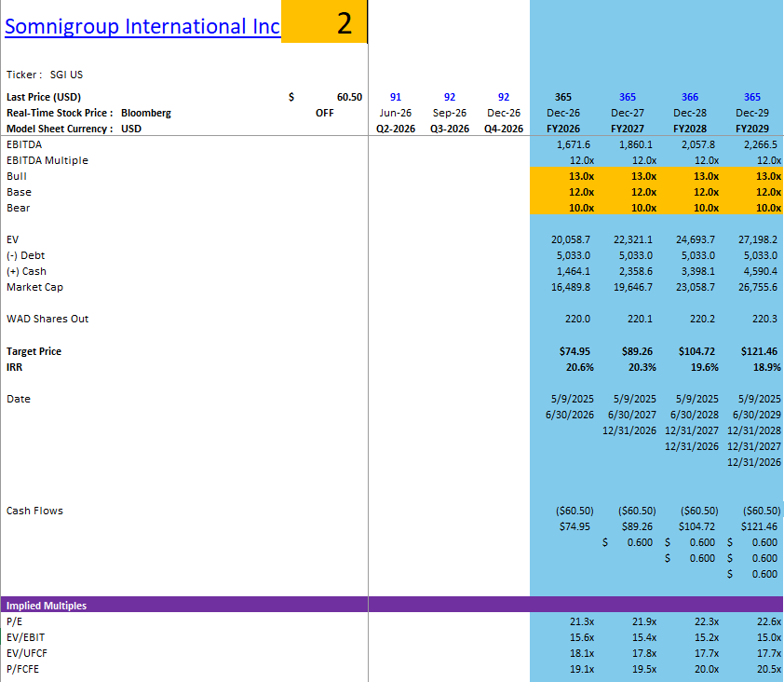This screenshot has height=682, width=784.
Task: Click FY2026 cash outflow ($60.50)
Action: 574,511
